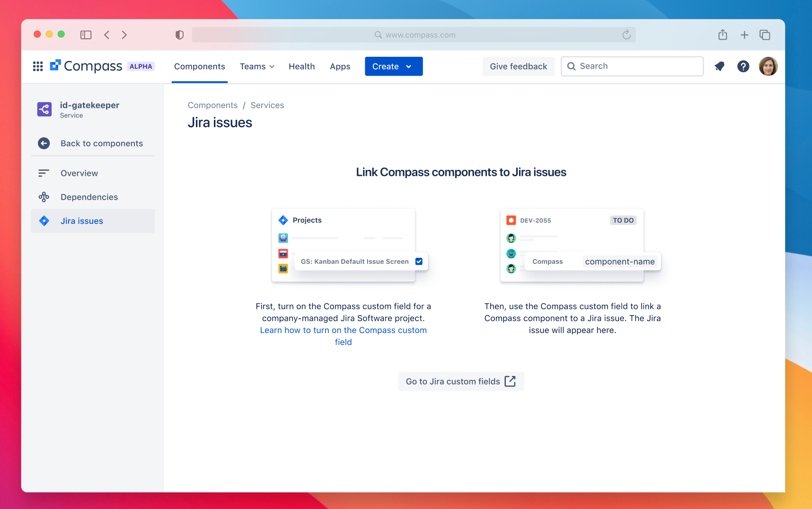
Task: Click the Projects illustration card
Action: [344, 245]
